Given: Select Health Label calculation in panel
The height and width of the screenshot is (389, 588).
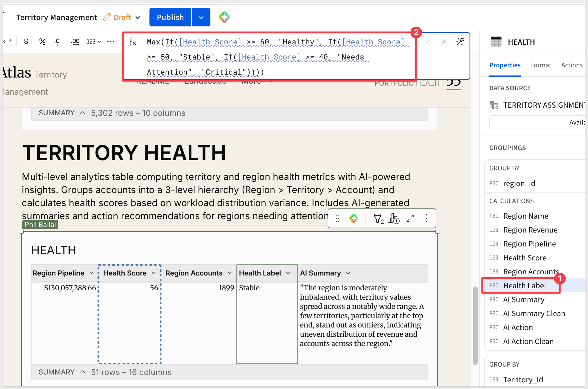Looking at the screenshot, I should 524,286.
